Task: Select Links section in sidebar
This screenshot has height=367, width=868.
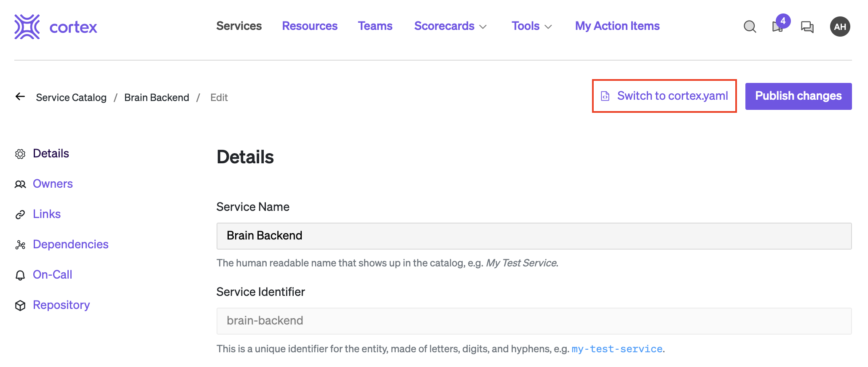Action: pos(47,214)
